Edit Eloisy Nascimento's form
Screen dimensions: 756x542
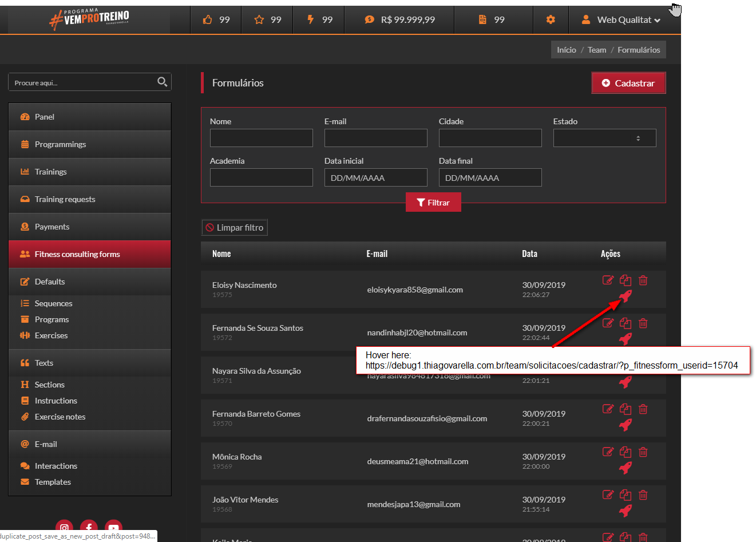[x=608, y=280]
